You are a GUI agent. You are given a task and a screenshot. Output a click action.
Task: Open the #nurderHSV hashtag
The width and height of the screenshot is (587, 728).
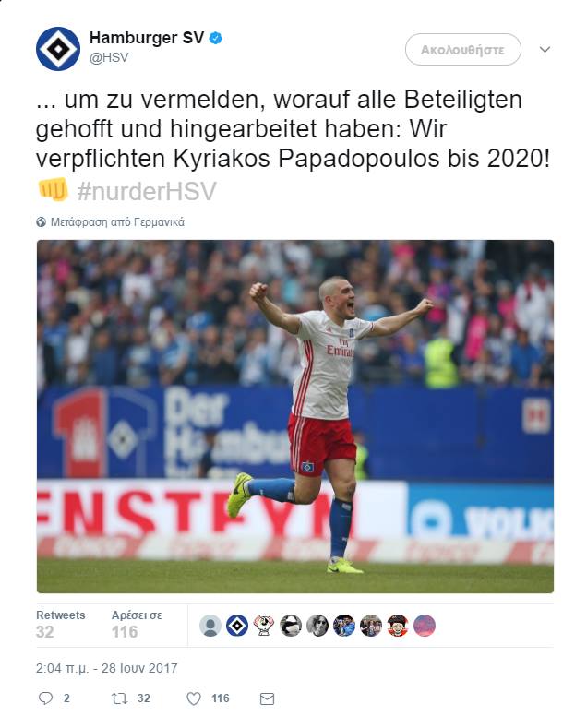pyautogui.click(x=146, y=191)
